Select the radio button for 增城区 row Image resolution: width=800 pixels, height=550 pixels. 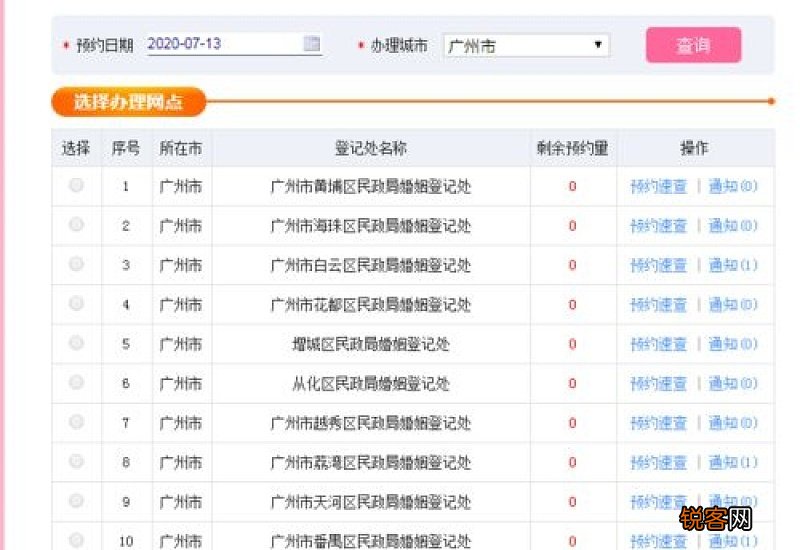[x=77, y=343]
